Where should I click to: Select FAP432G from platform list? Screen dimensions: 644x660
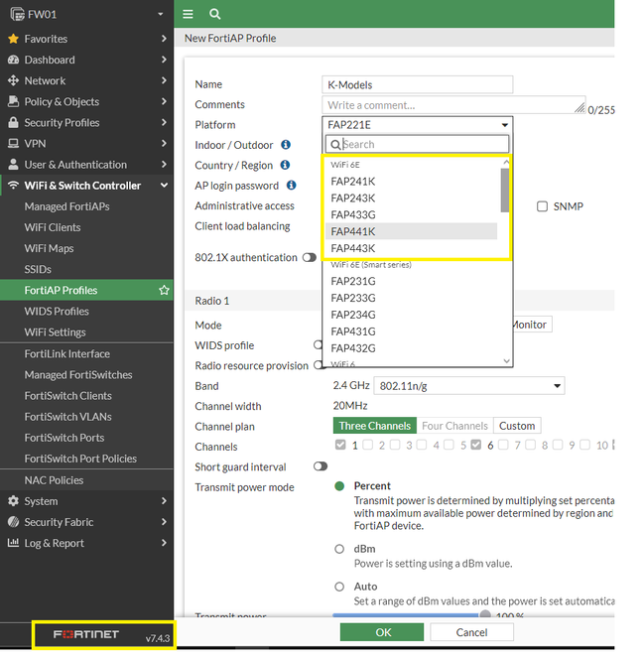413,348
